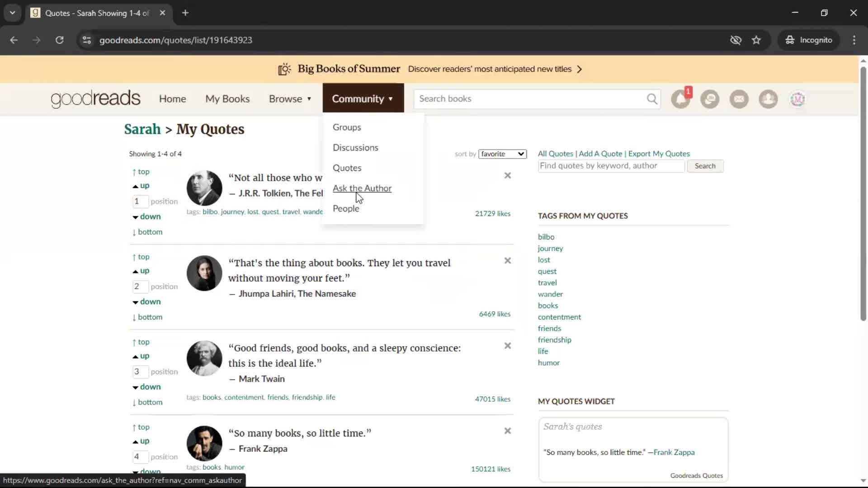Select Groups from Community menu
The image size is (868, 488).
[347, 127]
